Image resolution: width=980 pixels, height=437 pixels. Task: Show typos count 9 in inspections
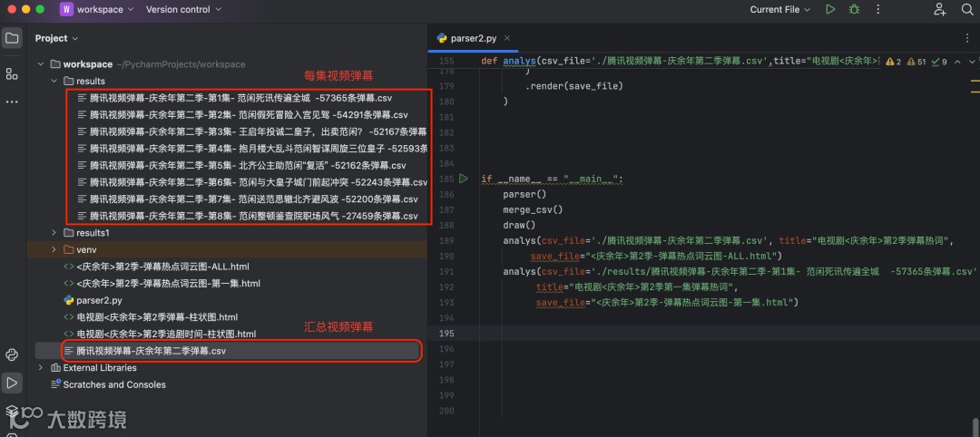tap(939, 62)
